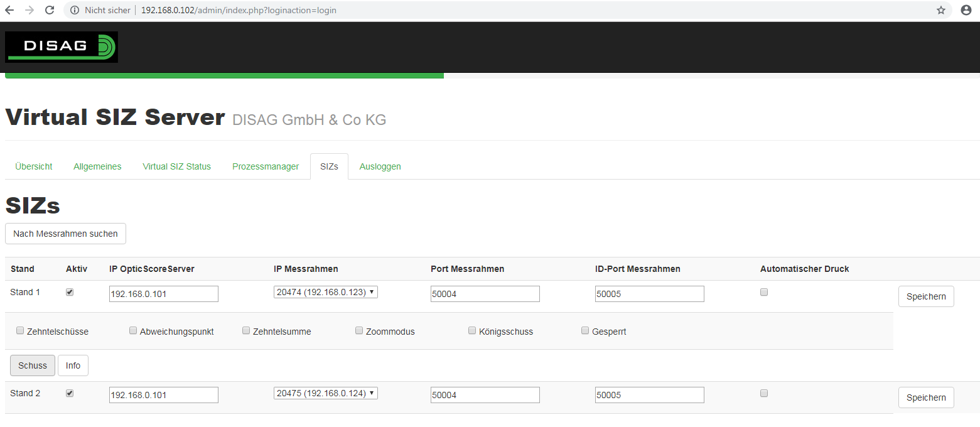
Task: Open the browser profile account icon
Action: point(966,10)
